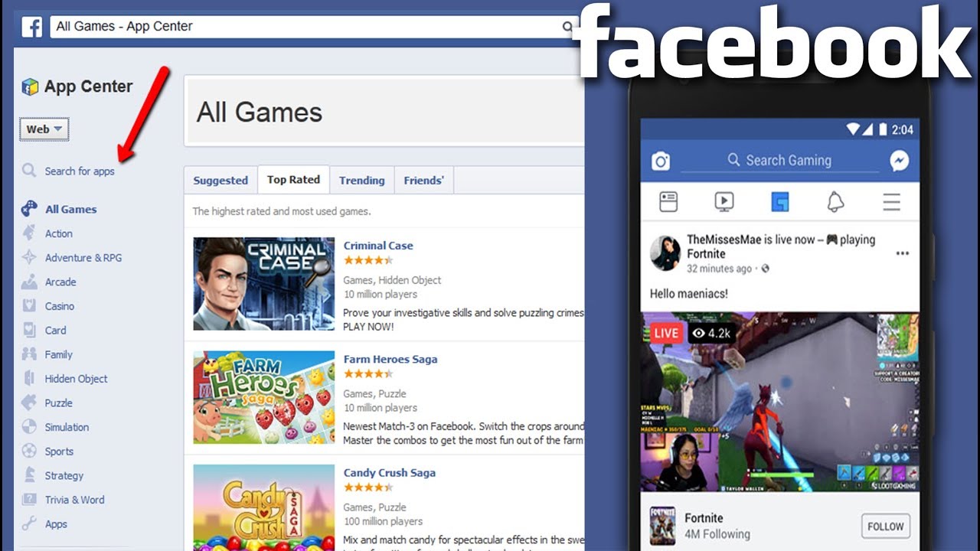980x551 pixels.
Task: Tap the Fortnite game cover thumbnail
Action: pyautogui.click(x=663, y=525)
